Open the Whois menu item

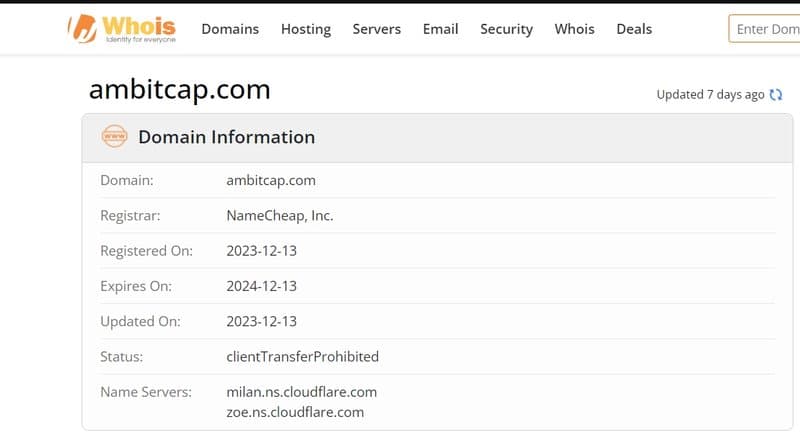click(574, 29)
